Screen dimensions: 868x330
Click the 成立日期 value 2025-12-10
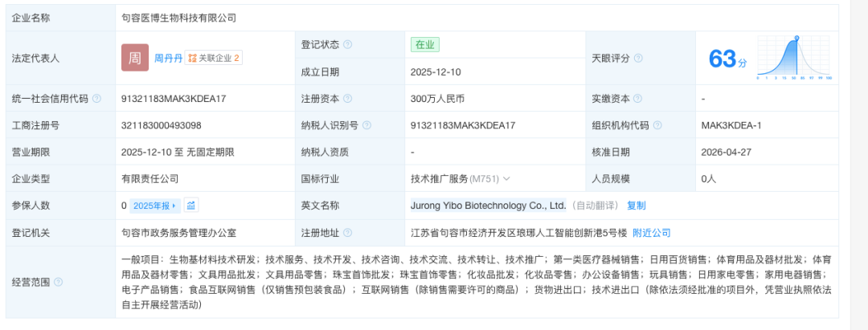click(x=436, y=71)
